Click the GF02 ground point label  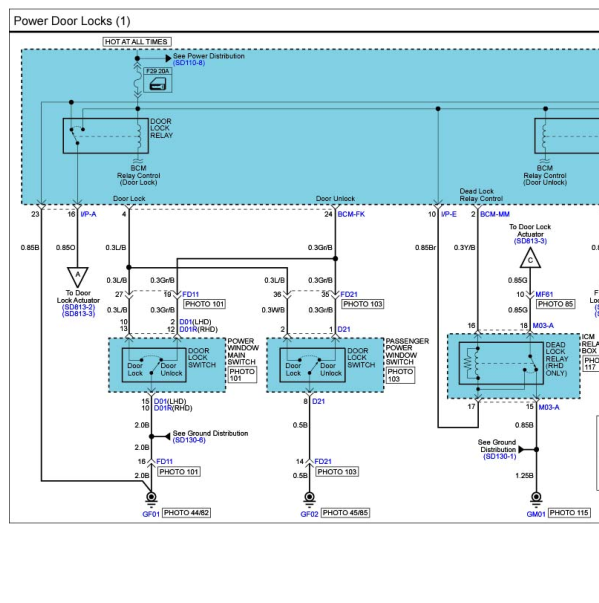pos(309,514)
